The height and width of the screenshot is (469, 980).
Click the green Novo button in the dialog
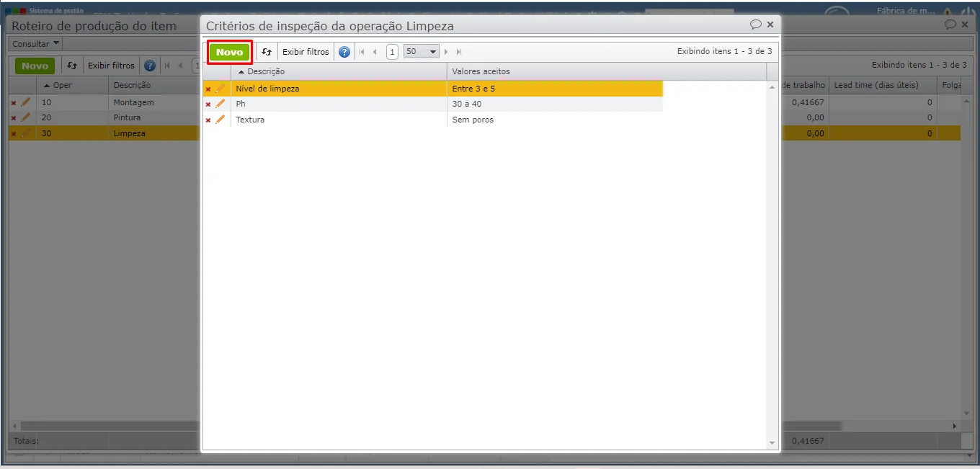click(x=230, y=52)
